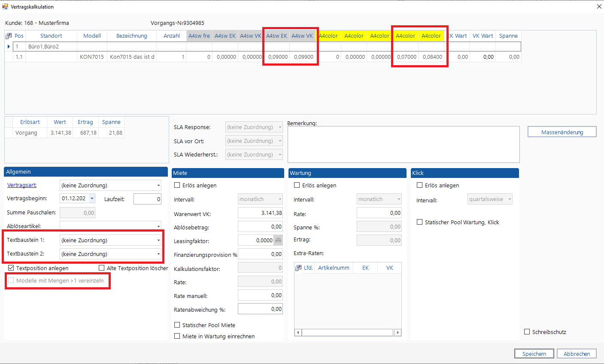Uncheck Textposition anlegen checkbox

[11, 268]
